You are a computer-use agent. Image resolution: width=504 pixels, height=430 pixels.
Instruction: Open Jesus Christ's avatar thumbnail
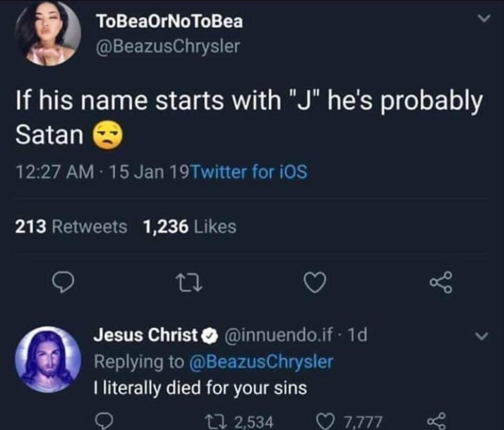click(x=48, y=360)
